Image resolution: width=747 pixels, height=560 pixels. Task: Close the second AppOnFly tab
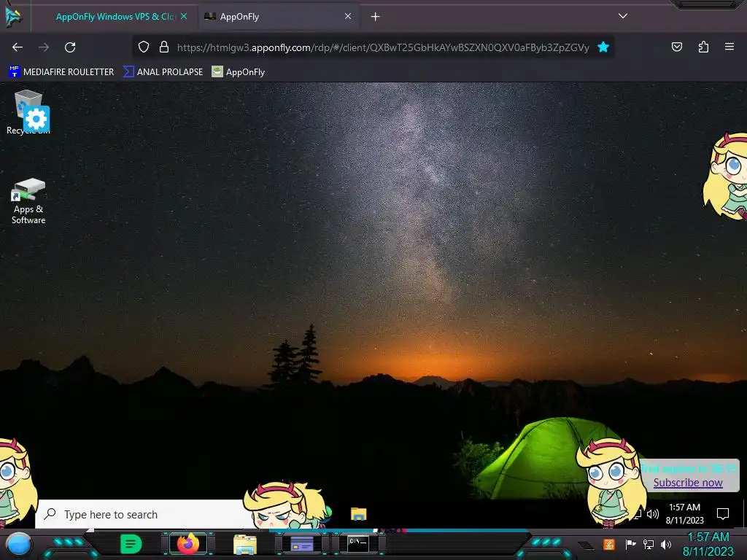coord(348,16)
